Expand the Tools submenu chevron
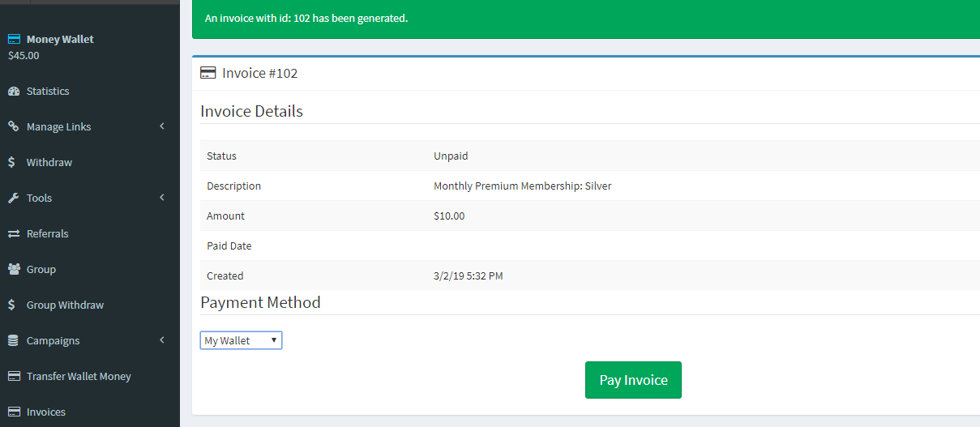Image resolution: width=980 pixels, height=427 pixels. (162, 198)
